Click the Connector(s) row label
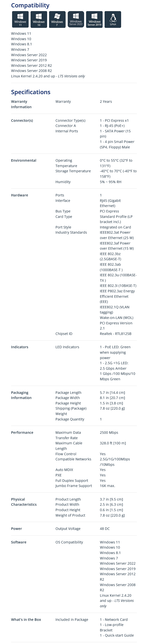Image resolution: width=148 pixels, height=644 pixels. [22, 121]
